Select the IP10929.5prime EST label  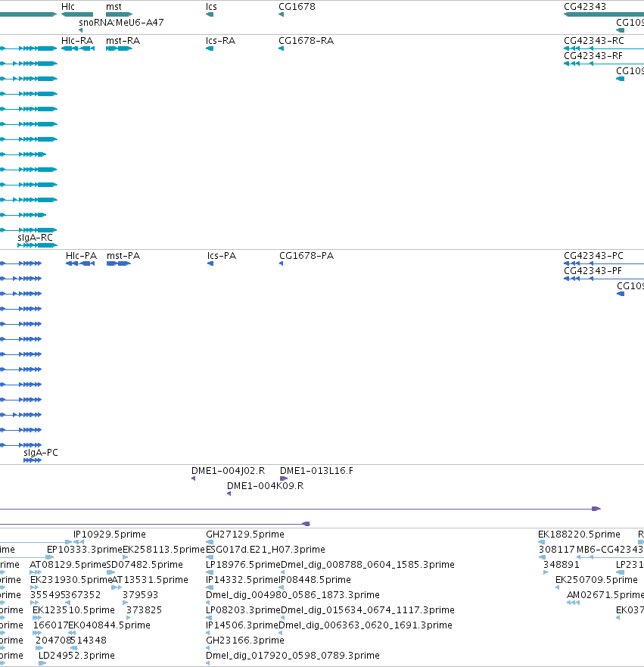point(110,535)
